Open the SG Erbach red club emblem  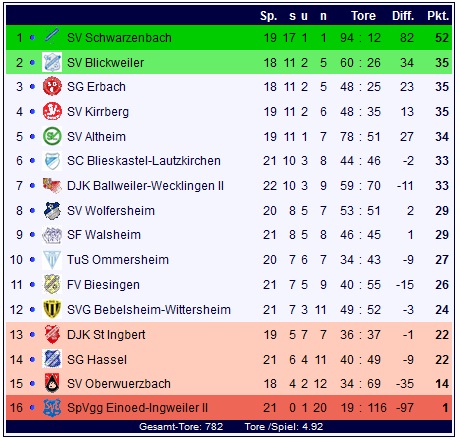tap(52, 87)
